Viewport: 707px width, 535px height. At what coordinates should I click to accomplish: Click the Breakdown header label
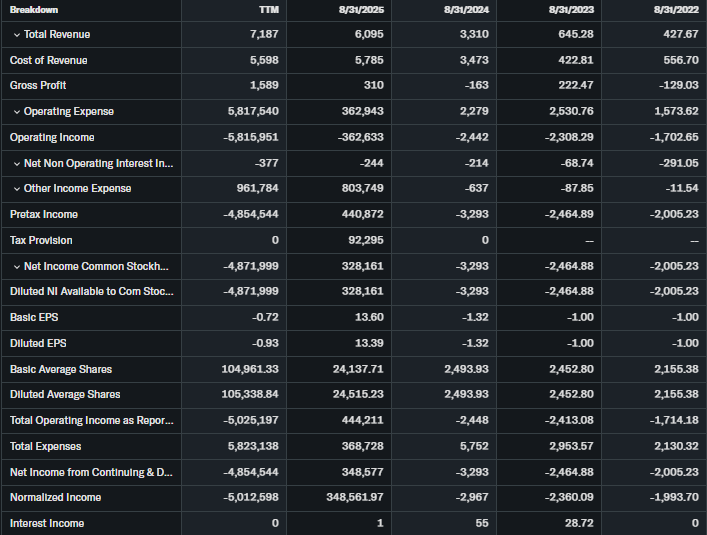point(35,9)
